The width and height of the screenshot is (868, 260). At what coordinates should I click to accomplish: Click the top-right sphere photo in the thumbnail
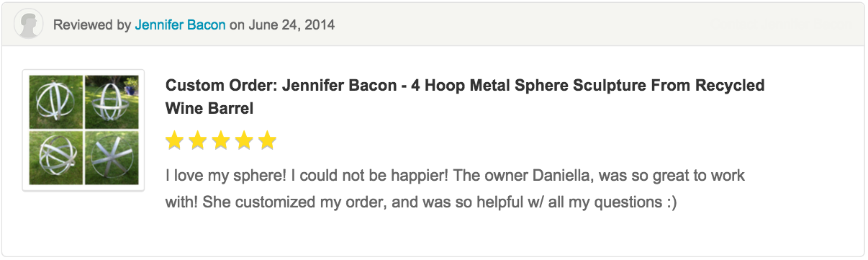112,102
